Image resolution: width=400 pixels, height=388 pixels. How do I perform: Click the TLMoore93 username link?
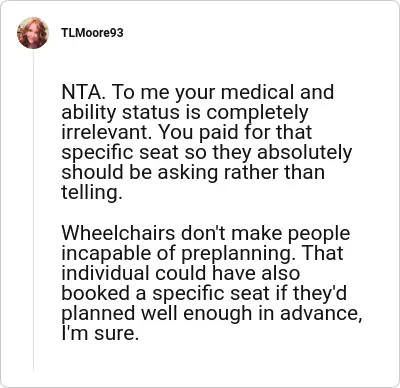tap(92, 33)
